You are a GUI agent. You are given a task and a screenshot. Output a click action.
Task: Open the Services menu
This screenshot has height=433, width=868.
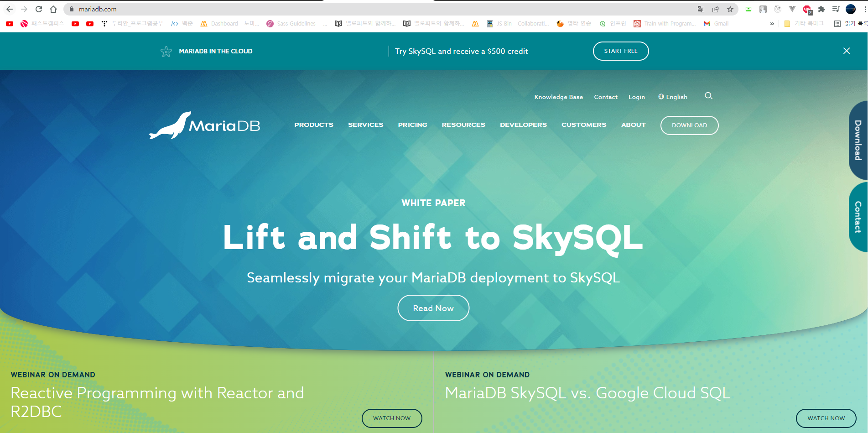tap(366, 125)
